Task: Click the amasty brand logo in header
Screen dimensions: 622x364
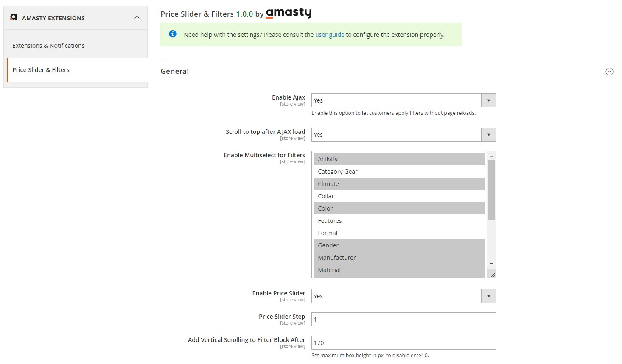Action: point(289,13)
